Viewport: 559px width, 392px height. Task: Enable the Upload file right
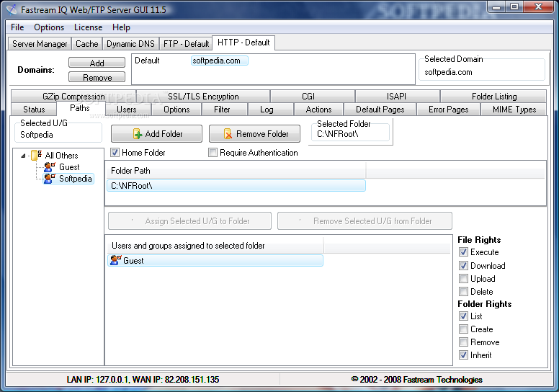point(463,279)
